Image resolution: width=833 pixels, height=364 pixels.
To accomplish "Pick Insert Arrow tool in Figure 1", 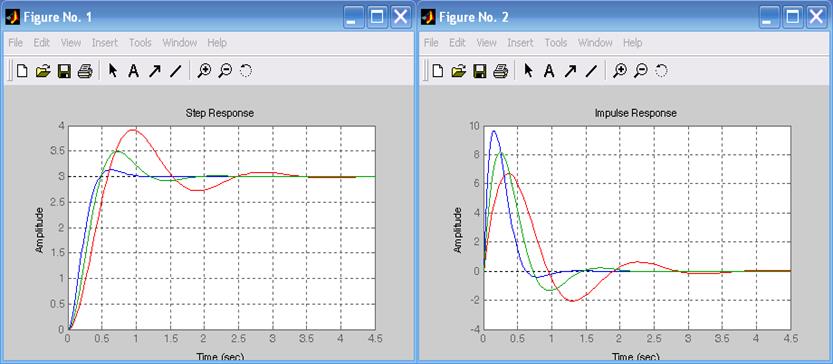I will click(155, 71).
